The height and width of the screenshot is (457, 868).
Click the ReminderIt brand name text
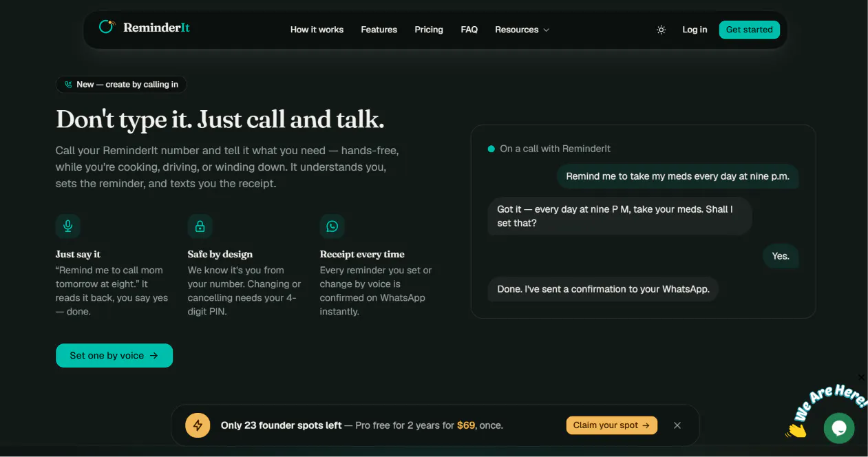coord(156,28)
